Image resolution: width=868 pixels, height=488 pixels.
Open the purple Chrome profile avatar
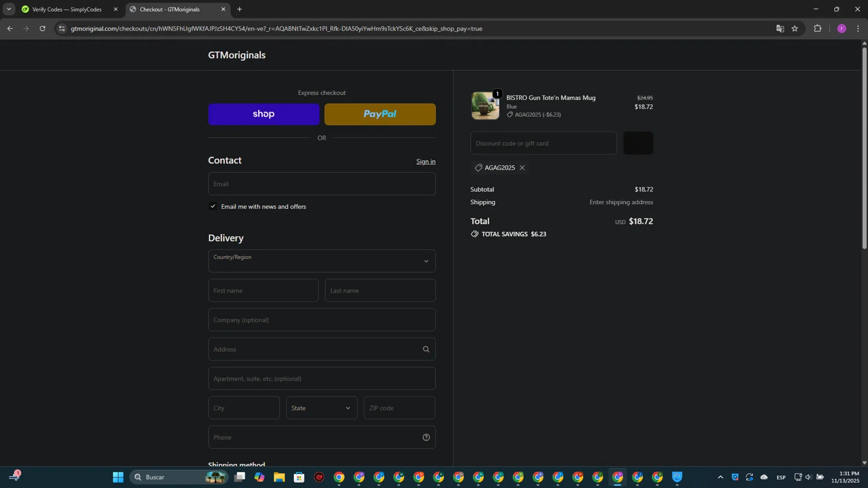pyautogui.click(x=842, y=28)
